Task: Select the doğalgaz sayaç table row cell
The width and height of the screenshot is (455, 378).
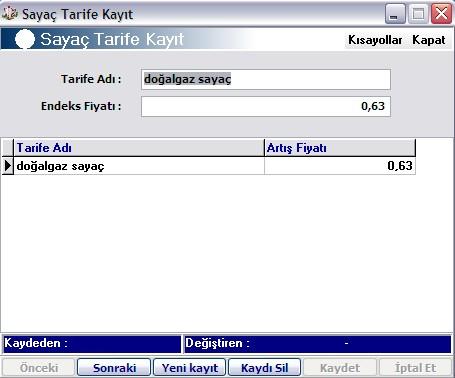Action: (x=139, y=166)
